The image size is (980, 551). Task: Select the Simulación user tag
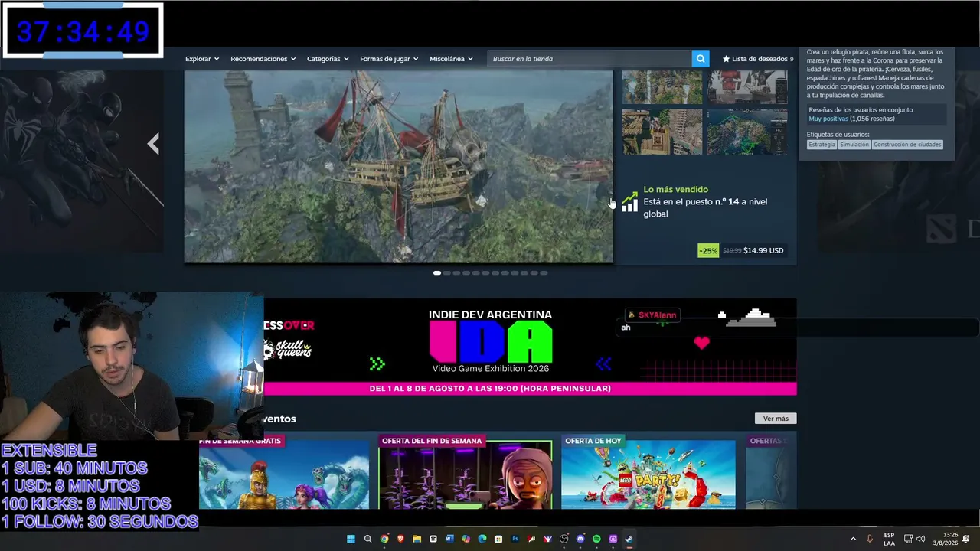[854, 145]
